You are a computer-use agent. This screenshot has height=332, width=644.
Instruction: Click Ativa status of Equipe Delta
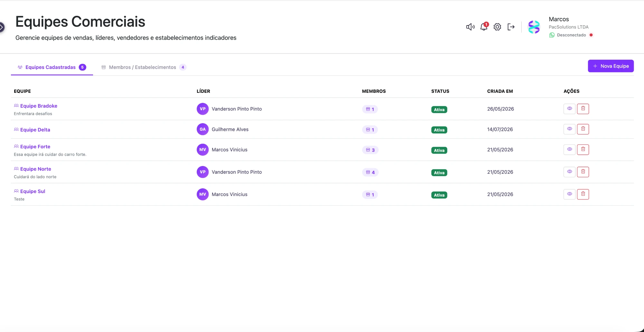pyautogui.click(x=439, y=130)
